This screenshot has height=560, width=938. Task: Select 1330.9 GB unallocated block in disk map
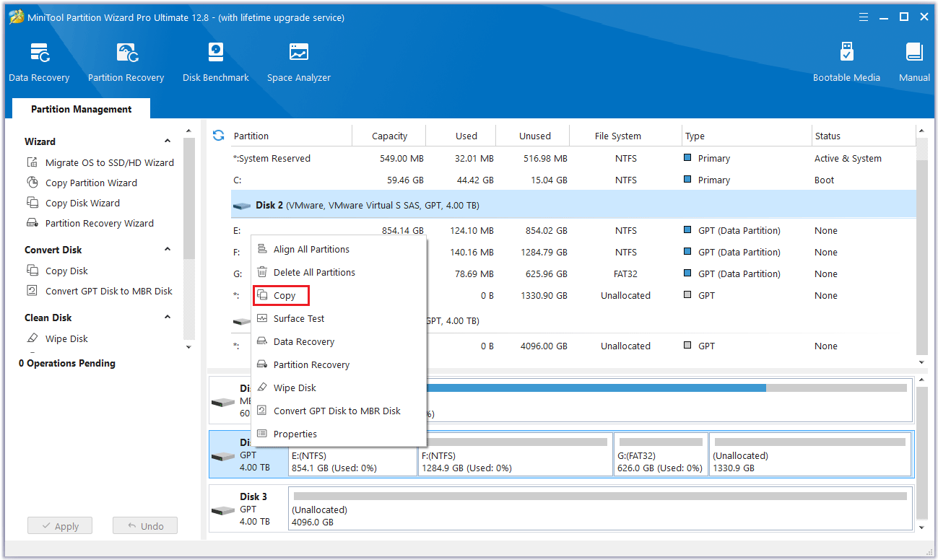(x=809, y=455)
